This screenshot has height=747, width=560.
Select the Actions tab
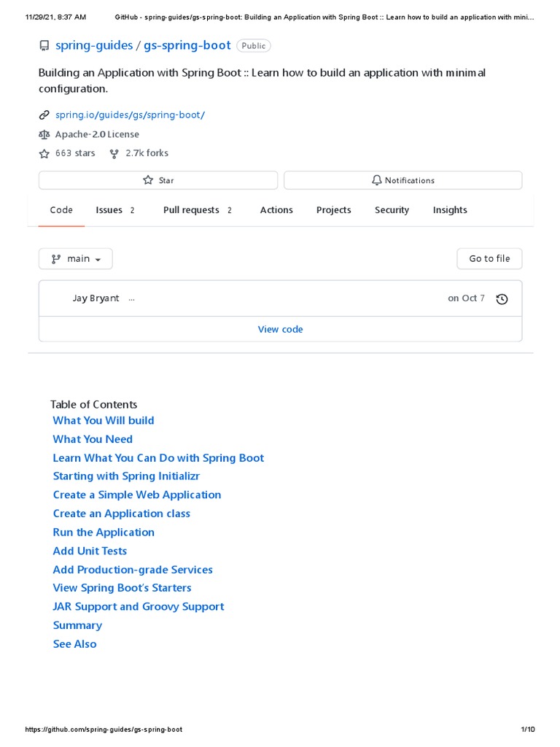276,210
